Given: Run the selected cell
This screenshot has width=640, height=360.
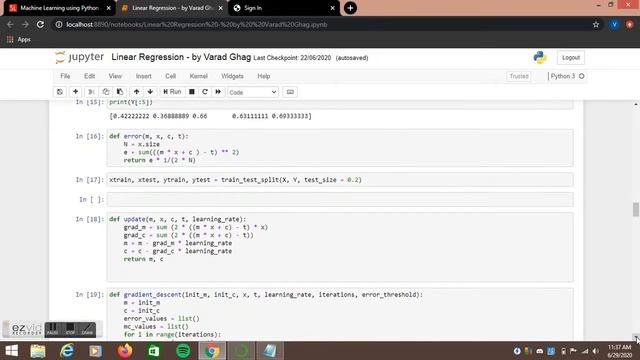Looking at the screenshot, I should [x=172, y=92].
